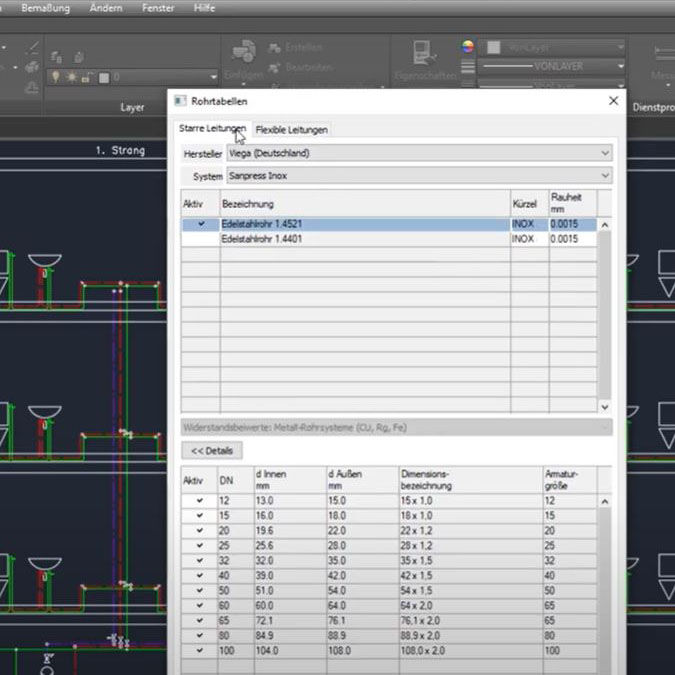675x675 pixels.
Task: Open the Bemaßung menu
Action: point(46,8)
